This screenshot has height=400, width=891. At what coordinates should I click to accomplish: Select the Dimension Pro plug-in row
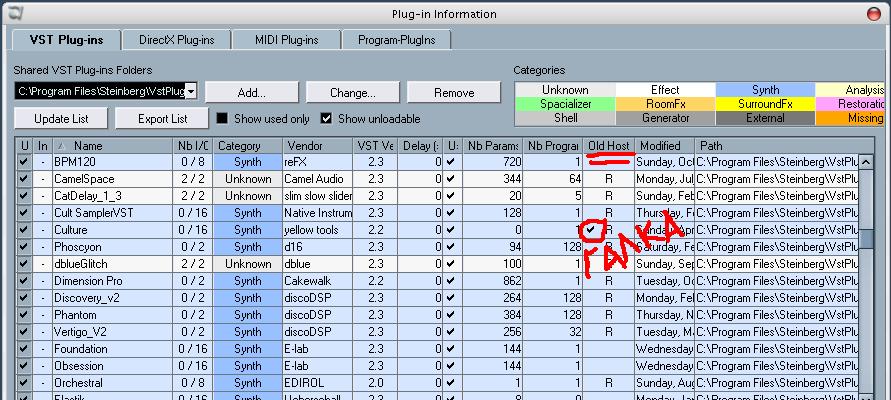click(437, 281)
